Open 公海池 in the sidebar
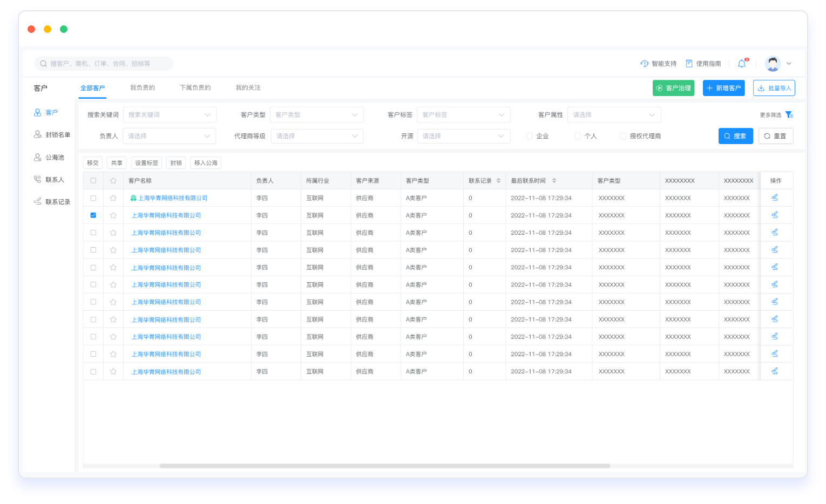This screenshot has height=504, width=826. click(x=49, y=157)
